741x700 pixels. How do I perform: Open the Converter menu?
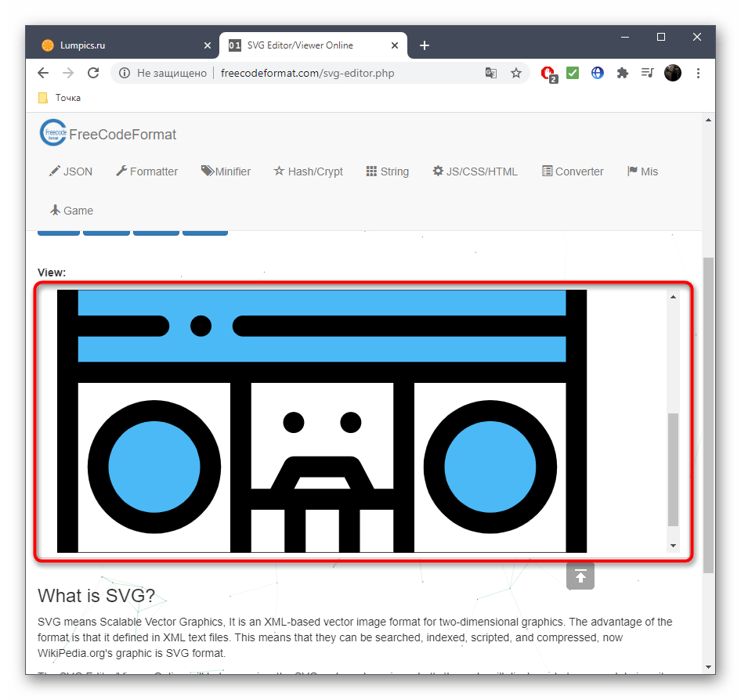[x=573, y=171]
